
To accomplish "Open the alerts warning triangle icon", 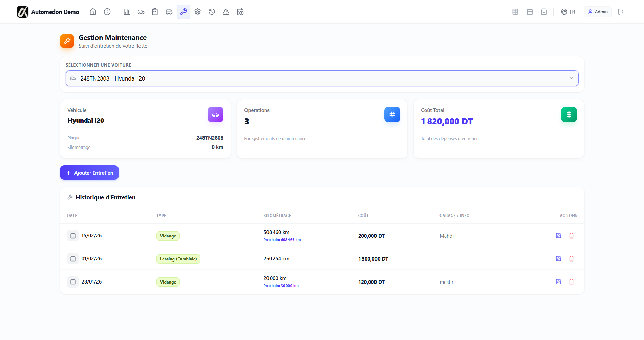I will click(226, 12).
